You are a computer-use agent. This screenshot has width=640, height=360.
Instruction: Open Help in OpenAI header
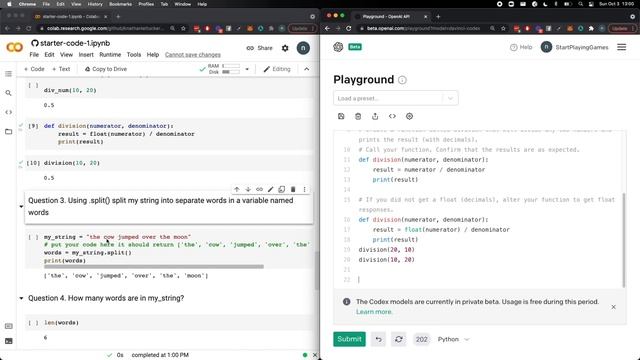[521, 47]
